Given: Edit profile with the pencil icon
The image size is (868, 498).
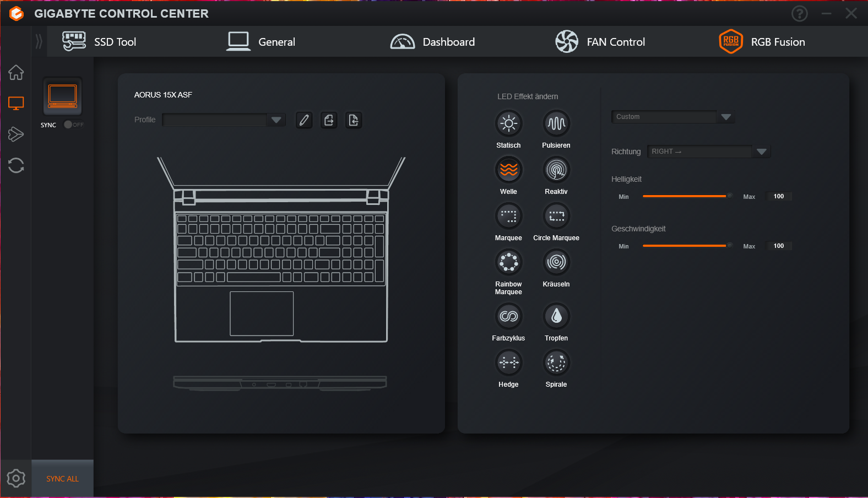Looking at the screenshot, I should pyautogui.click(x=304, y=120).
